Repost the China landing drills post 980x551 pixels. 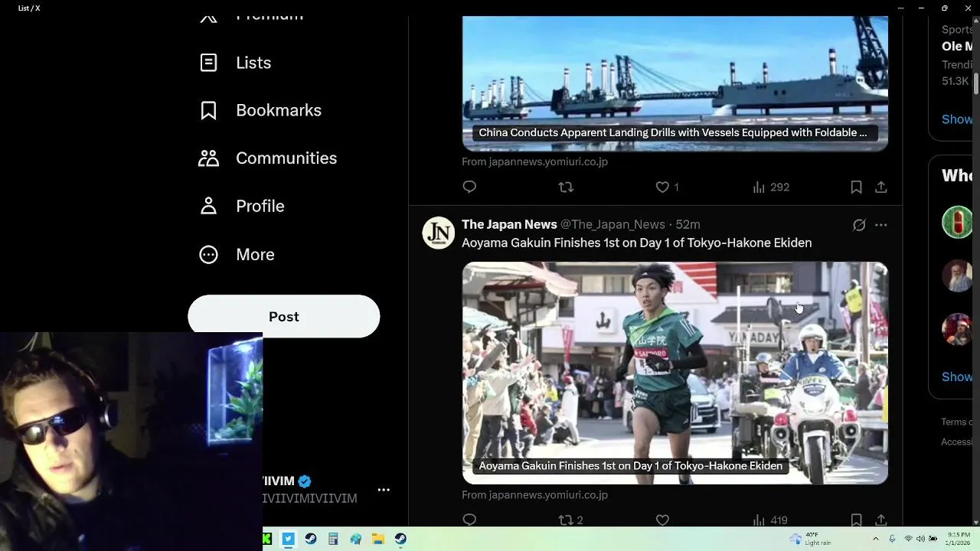tap(566, 187)
